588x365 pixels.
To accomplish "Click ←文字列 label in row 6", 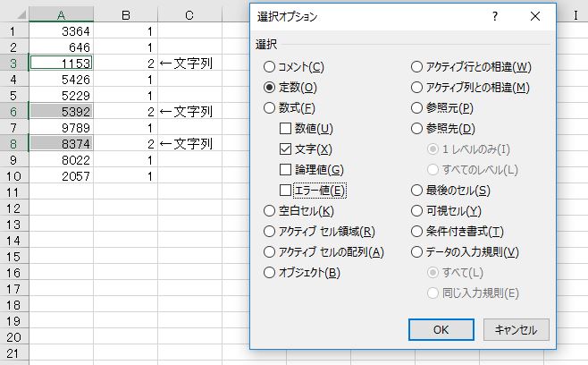I will pyautogui.click(x=186, y=112).
